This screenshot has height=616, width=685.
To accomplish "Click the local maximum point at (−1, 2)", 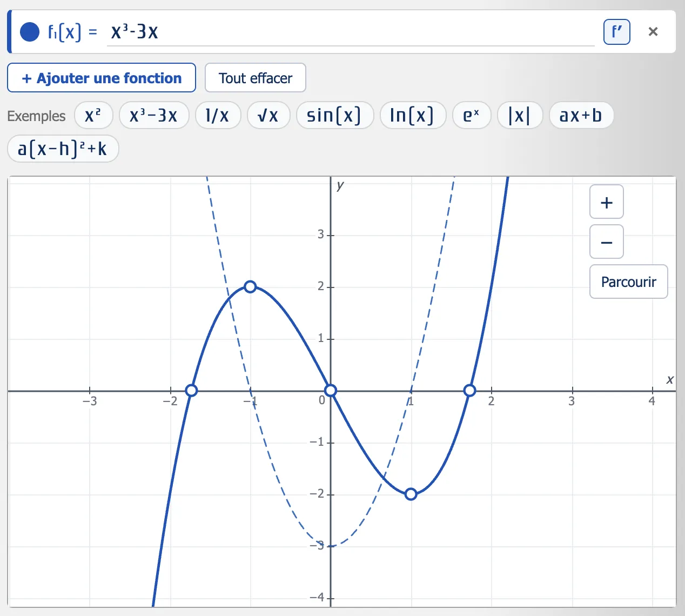I will (x=250, y=287).
